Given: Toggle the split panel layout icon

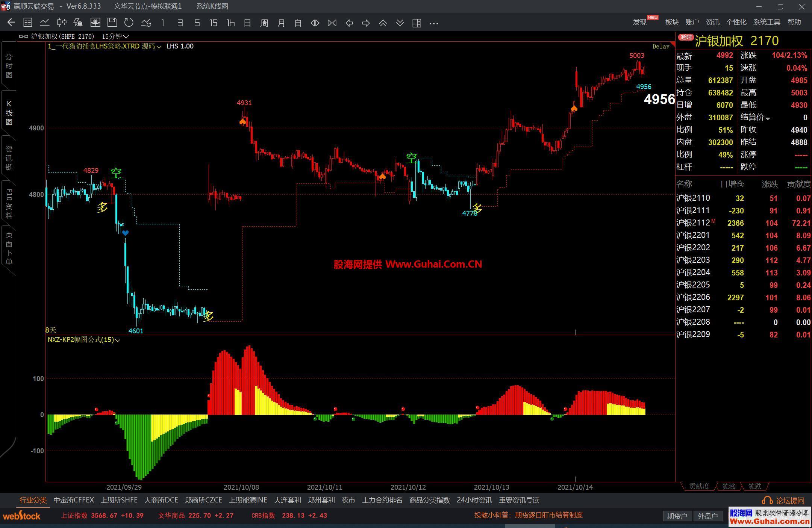Looking at the screenshot, I should pyautogui.click(x=417, y=23).
